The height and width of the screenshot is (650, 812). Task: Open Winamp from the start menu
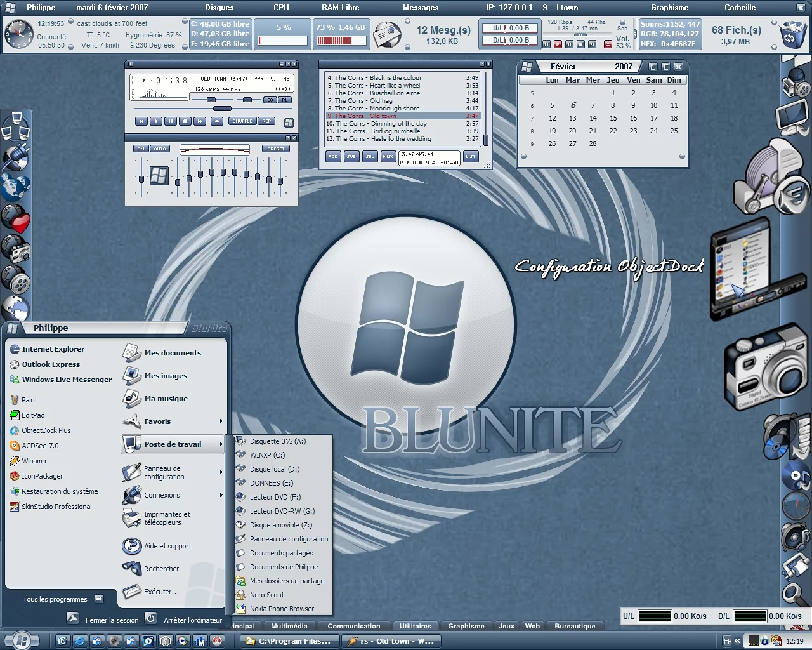point(34,461)
